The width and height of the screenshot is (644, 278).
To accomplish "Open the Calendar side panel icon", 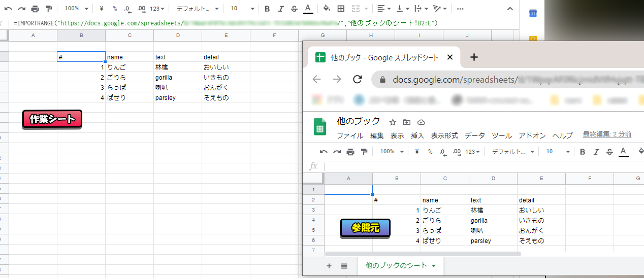I will coord(533,13).
